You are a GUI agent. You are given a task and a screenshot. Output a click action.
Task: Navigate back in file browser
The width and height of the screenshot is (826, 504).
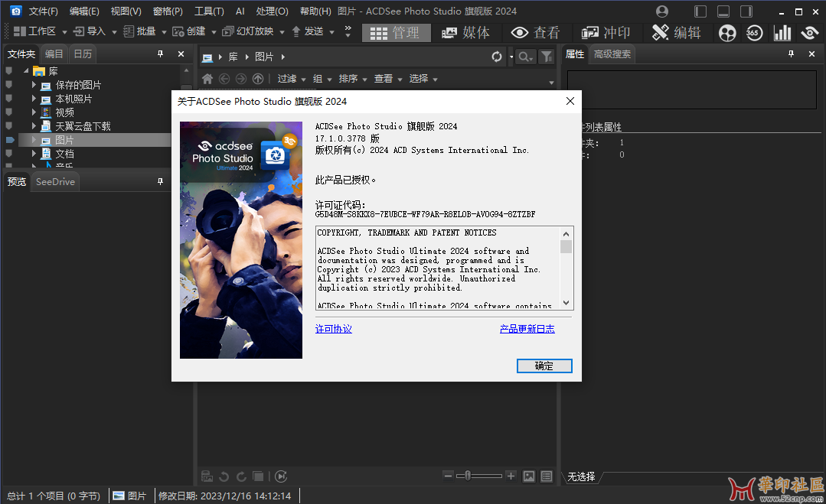(224, 79)
